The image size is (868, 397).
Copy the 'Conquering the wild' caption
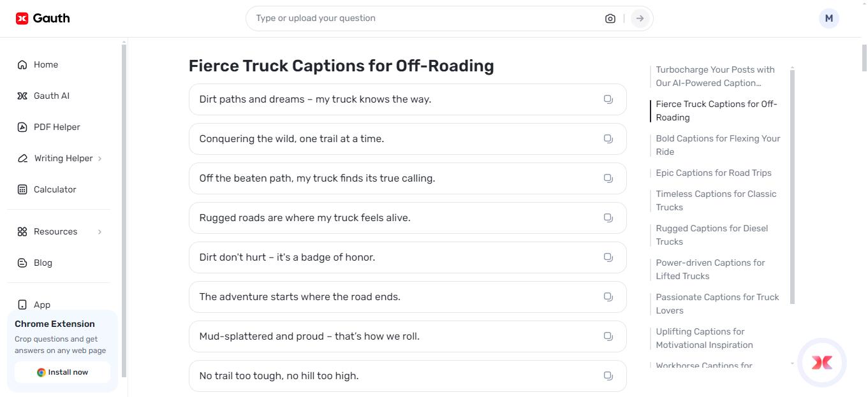pyautogui.click(x=608, y=138)
